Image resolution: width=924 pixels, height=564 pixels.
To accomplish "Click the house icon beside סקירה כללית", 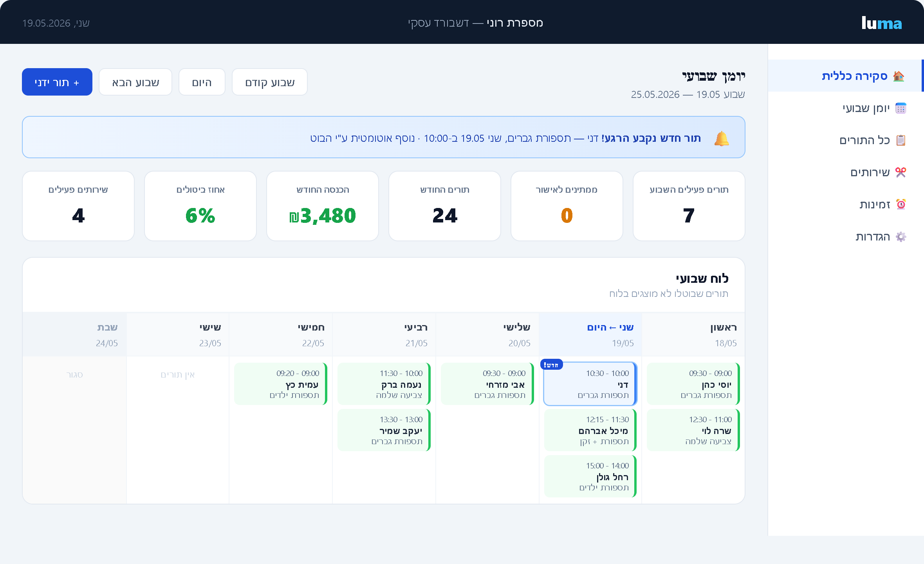I will (899, 76).
